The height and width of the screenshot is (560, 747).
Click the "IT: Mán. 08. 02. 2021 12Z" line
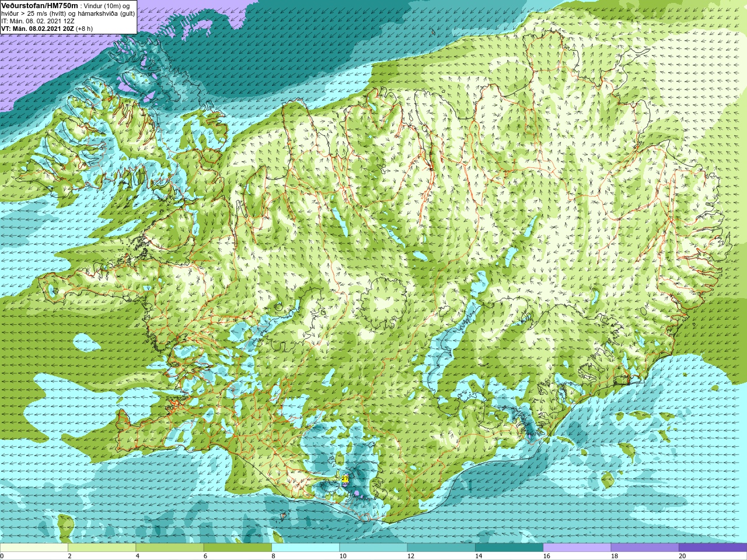(38, 21)
